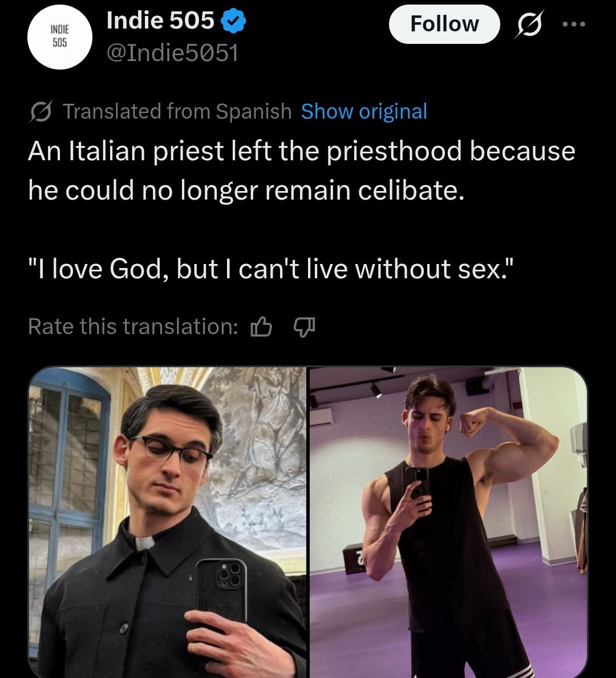Viewport: 616px width, 678px height.
Task: Rate the translation with thumbs down
Action: (304, 327)
